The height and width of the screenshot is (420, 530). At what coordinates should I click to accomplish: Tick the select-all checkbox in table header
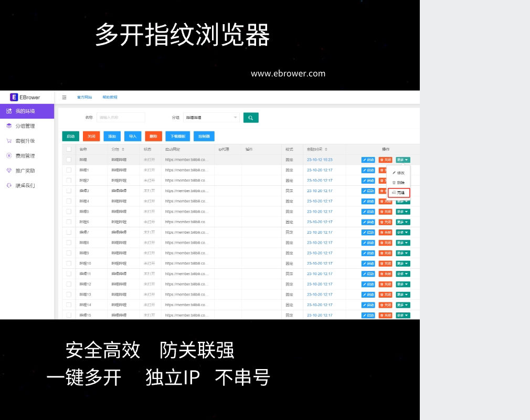(x=69, y=150)
